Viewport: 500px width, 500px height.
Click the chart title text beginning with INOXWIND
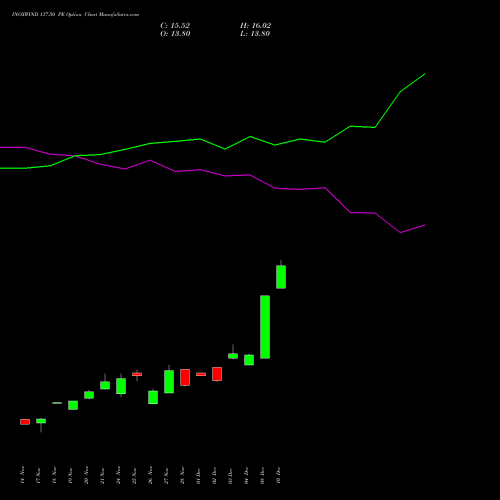point(75,15)
